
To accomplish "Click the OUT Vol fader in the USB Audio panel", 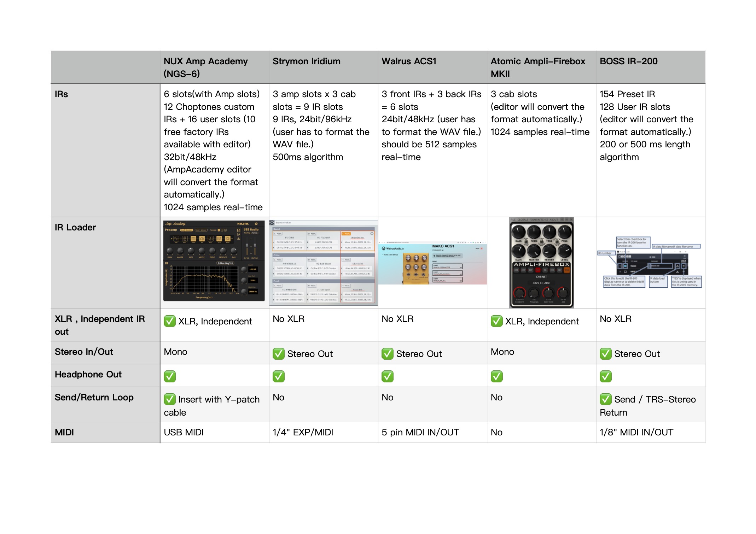I will click(x=255, y=246).
